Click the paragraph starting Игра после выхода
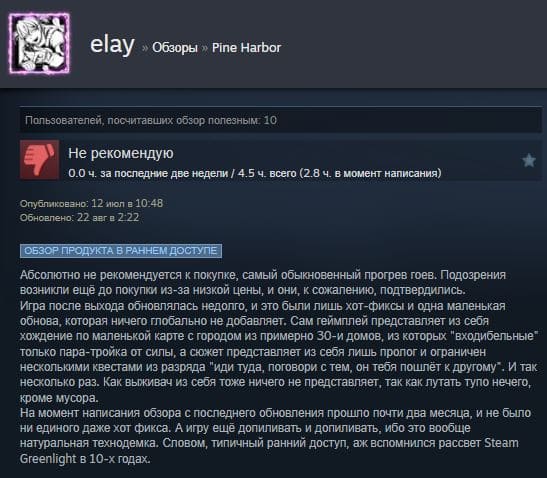 [278, 352]
